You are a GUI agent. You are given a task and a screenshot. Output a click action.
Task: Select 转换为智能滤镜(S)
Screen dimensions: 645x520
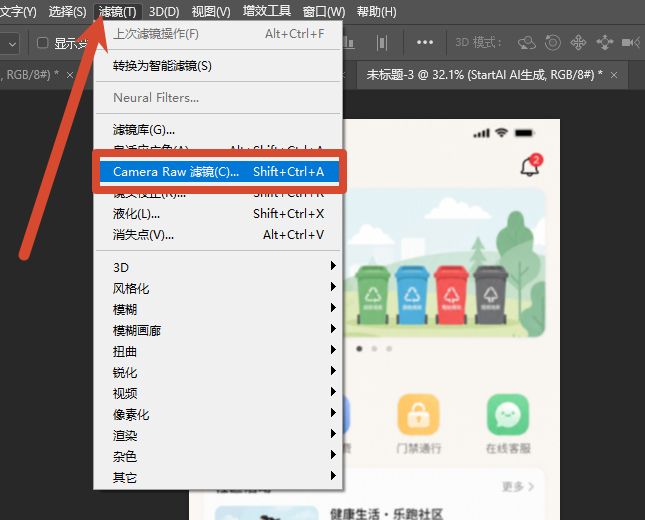pyautogui.click(x=218, y=66)
